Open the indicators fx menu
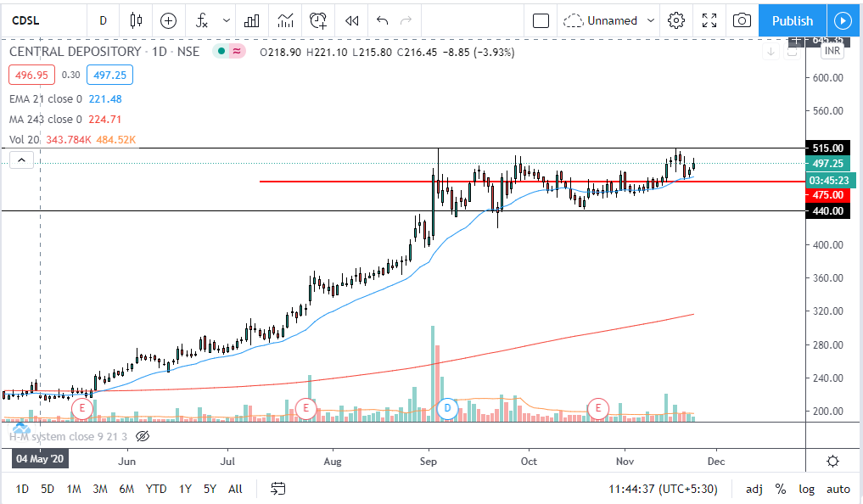 (x=201, y=21)
